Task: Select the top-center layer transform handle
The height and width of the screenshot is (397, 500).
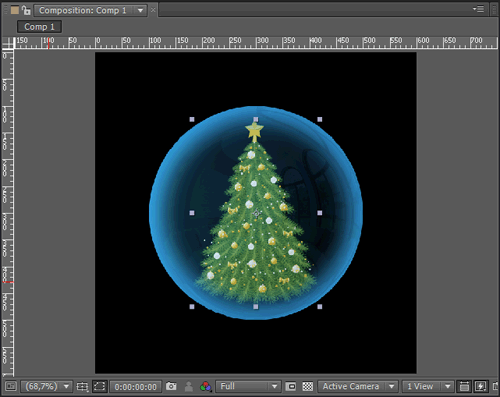Action: point(256,119)
